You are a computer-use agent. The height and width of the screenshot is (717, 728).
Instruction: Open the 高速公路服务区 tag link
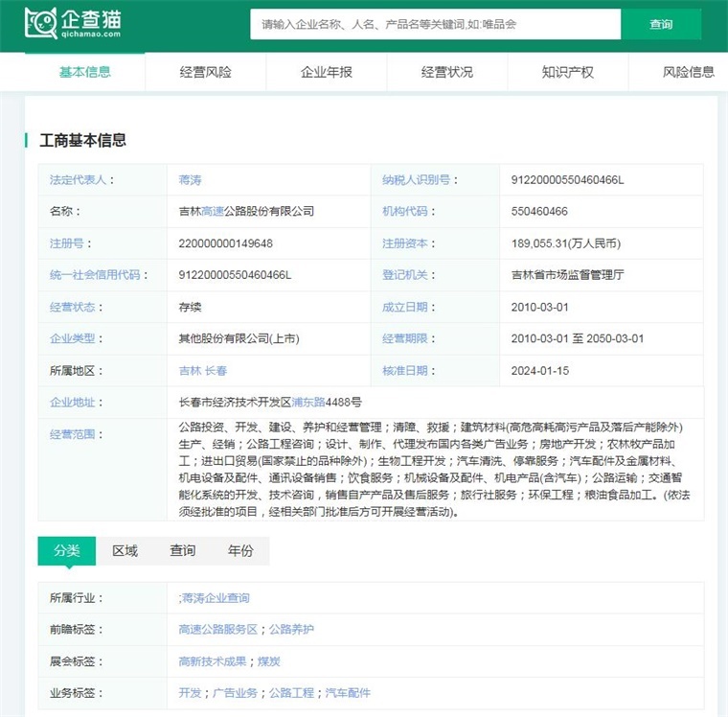pyautogui.click(x=218, y=630)
